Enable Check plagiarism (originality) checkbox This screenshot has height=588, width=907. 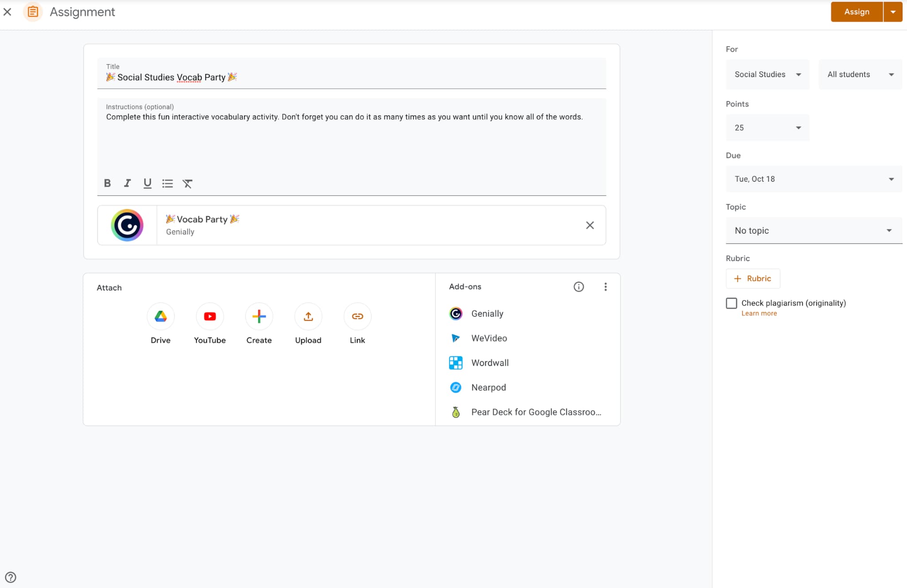pyautogui.click(x=732, y=303)
